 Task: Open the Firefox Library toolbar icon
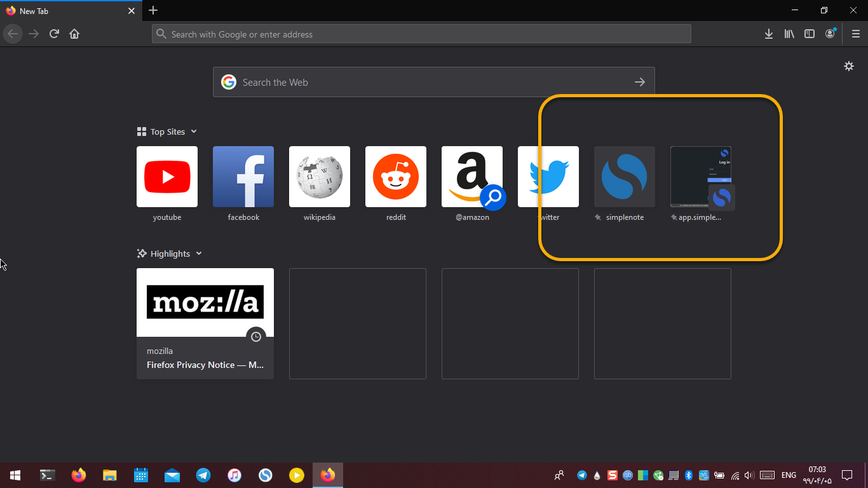click(789, 34)
